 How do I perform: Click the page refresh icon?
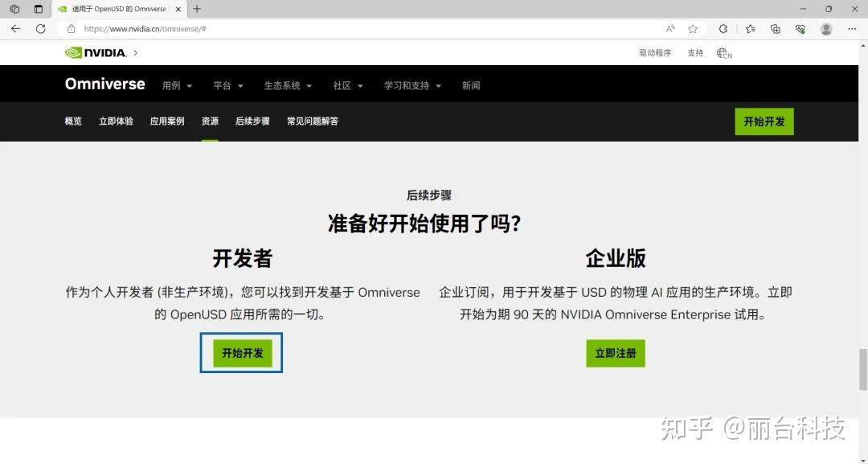click(40, 28)
